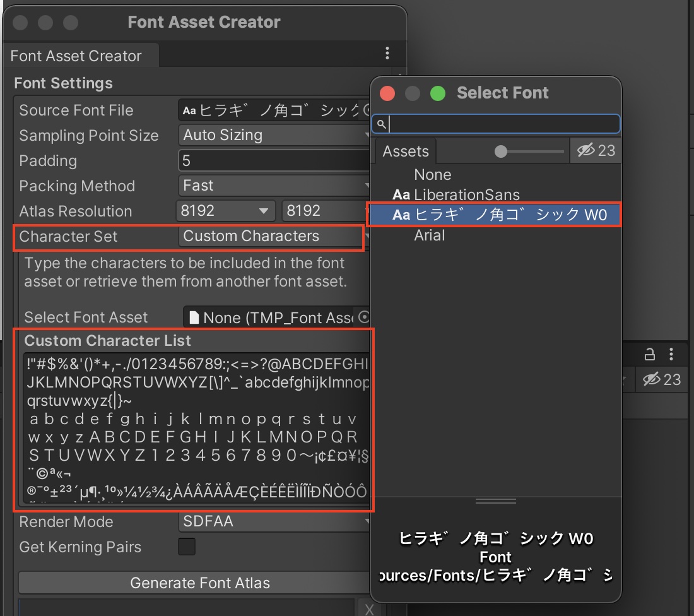This screenshot has height=616, width=694.
Task: Select LiberationSans in font list
Action: pyautogui.click(x=466, y=195)
